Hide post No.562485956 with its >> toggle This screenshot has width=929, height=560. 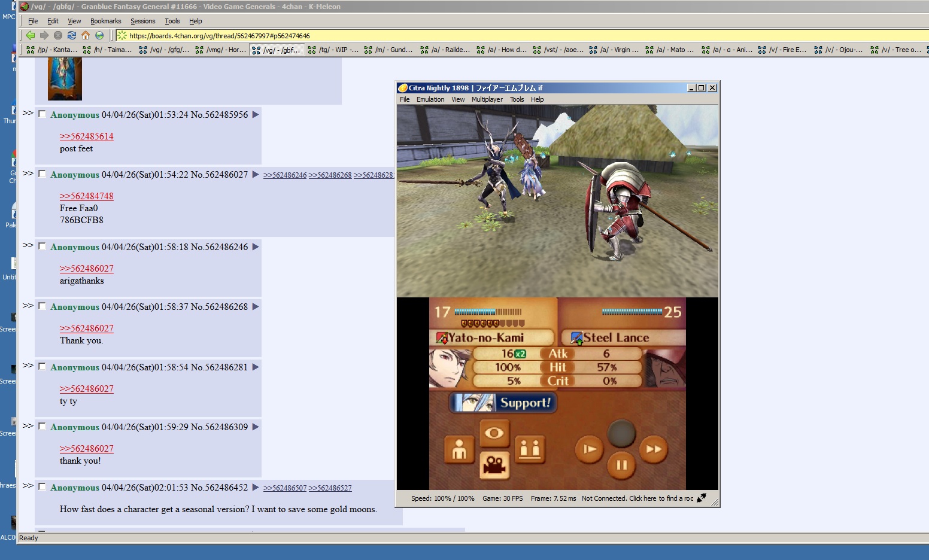coord(28,113)
